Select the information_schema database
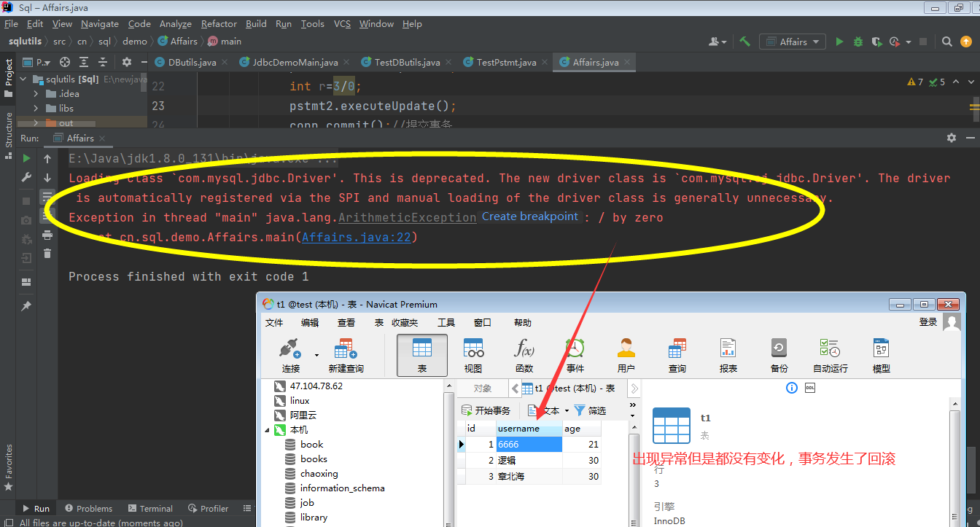Viewport: 980px width, 527px height. (342, 488)
